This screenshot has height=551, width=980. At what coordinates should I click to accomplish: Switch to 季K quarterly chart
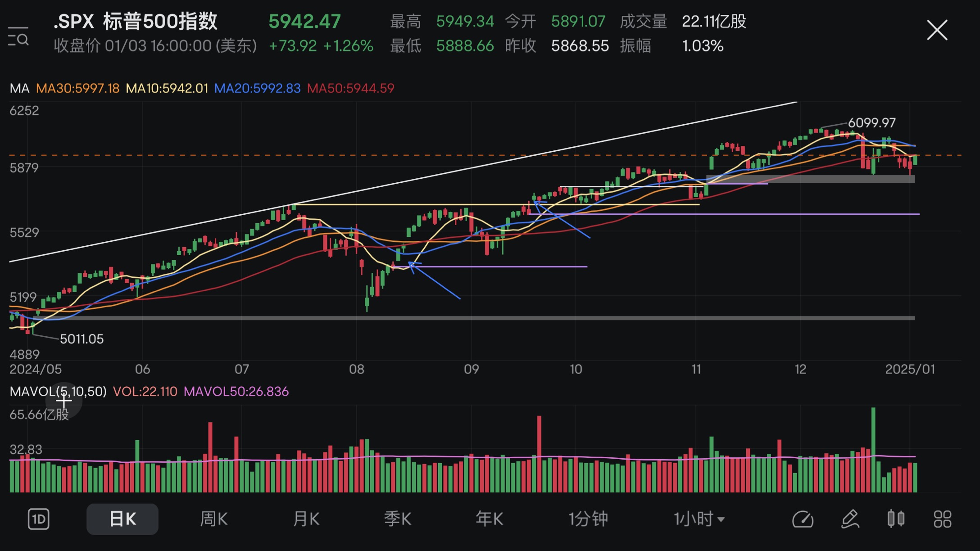398,519
